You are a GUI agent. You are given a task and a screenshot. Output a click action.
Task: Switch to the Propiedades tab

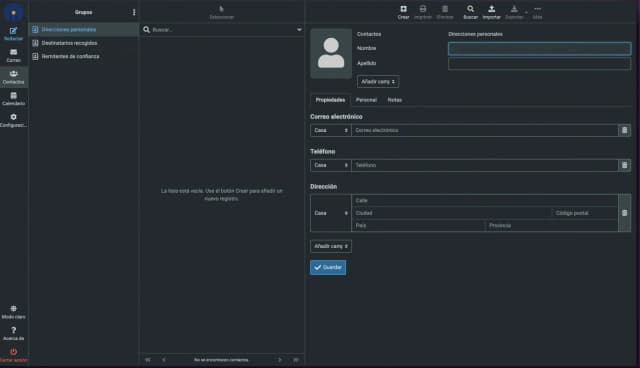point(330,100)
